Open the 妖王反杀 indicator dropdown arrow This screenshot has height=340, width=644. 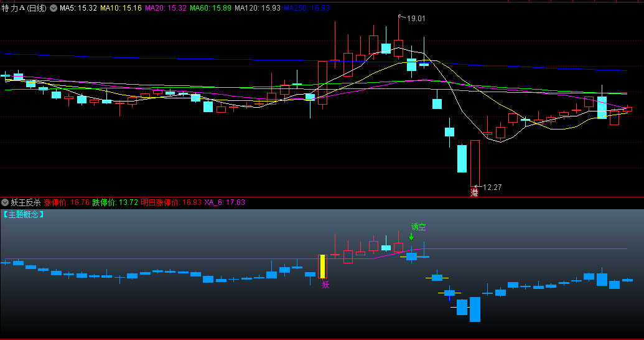click(5, 202)
